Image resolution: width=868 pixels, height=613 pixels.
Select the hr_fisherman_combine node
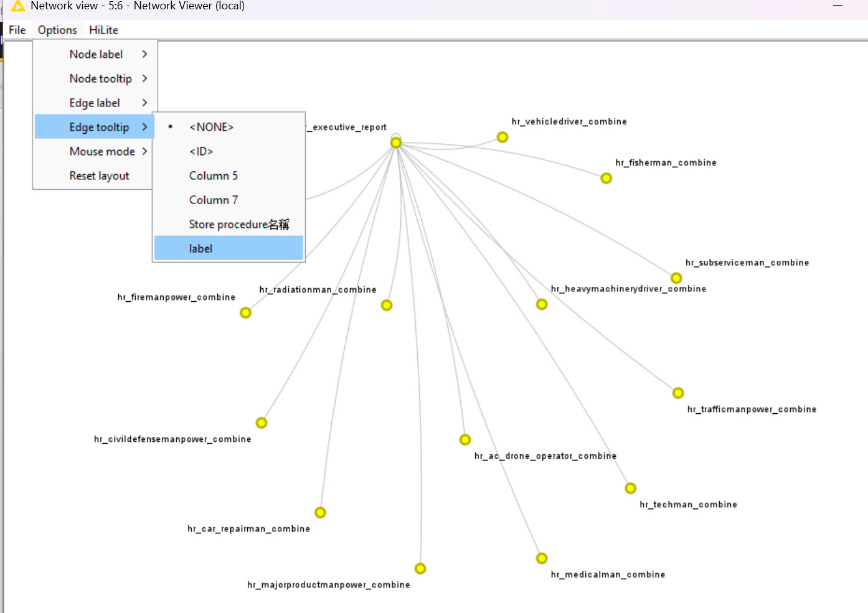coord(606,178)
